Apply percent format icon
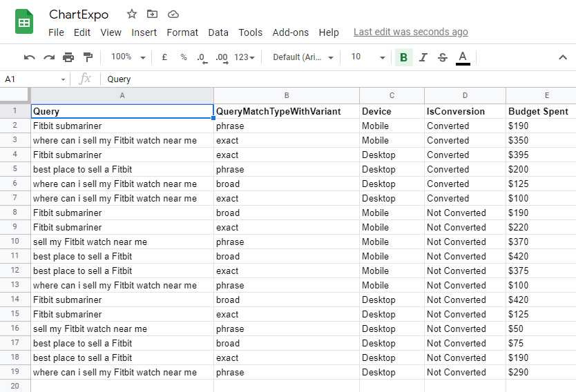The image size is (576, 392). [184, 57]
